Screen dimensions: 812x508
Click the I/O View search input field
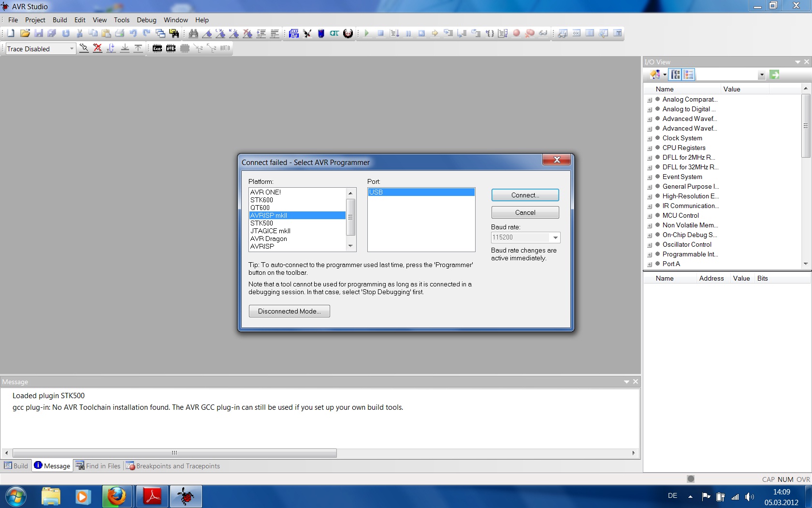727,75
